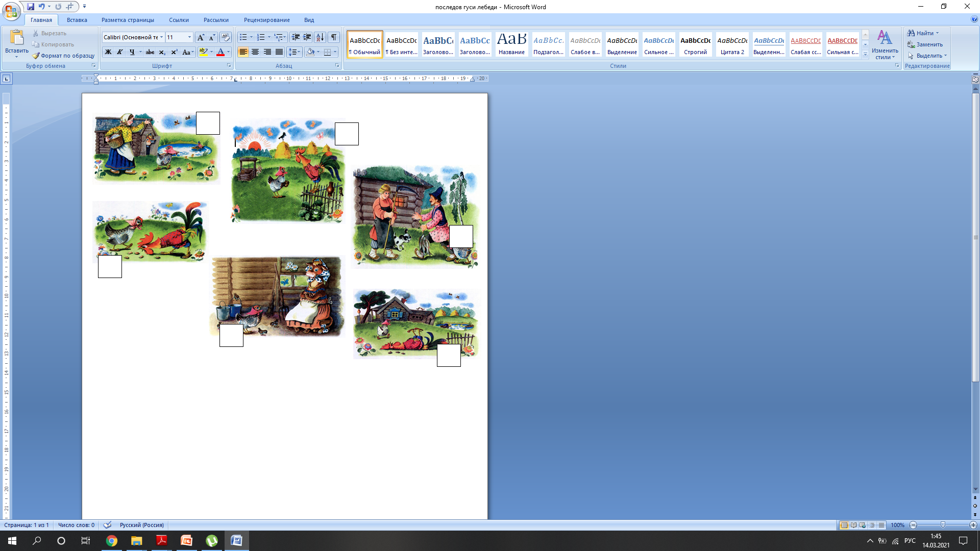Cut selection with Вырезать
The image size is (980, 551).
50,33
